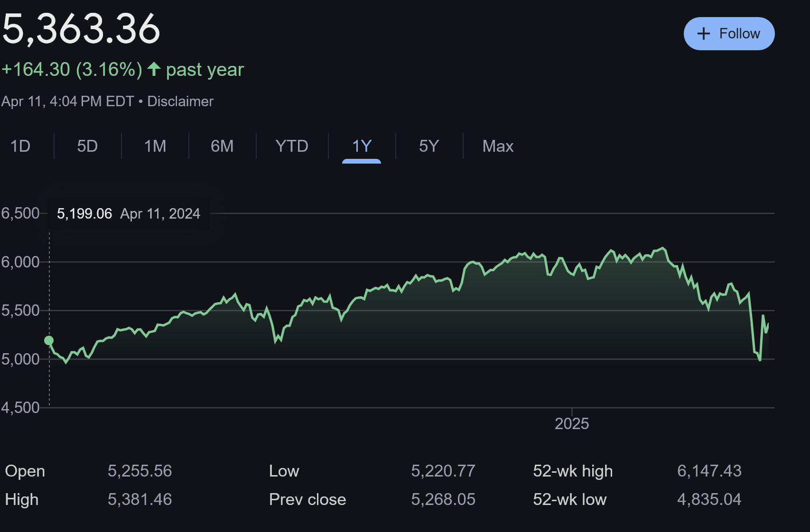This screenshot has width=810, height=532.
Task: Switch chart to 6M range
Action: 222,146
